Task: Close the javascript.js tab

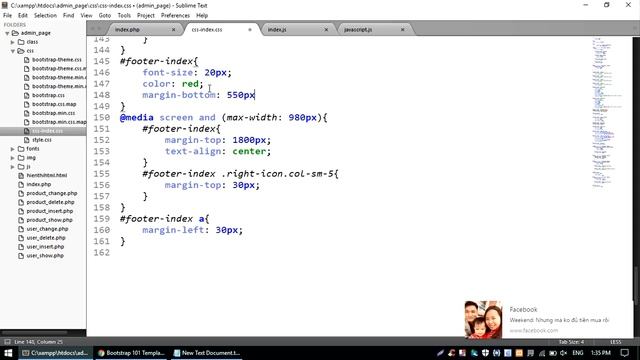Action: pyautogui.click(x=402, y=30)
